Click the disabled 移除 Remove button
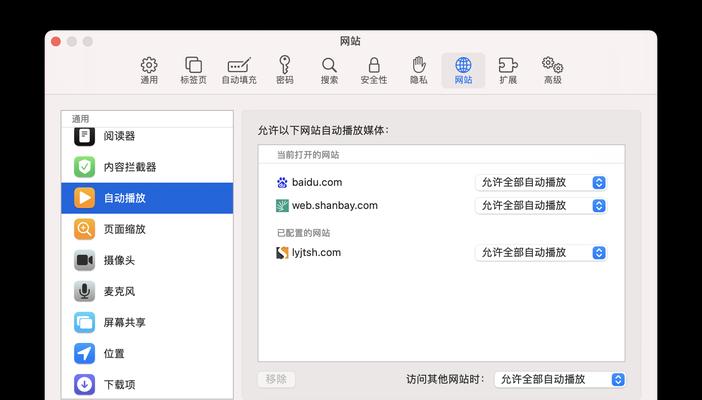Image resolution: width=702 pixels, height=400 pixels. coord(276,379)
